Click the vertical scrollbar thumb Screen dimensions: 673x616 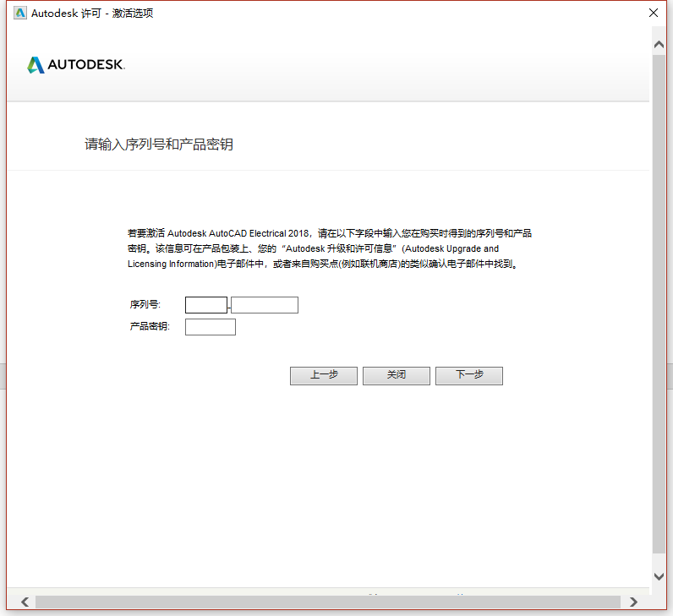[659, 303]
